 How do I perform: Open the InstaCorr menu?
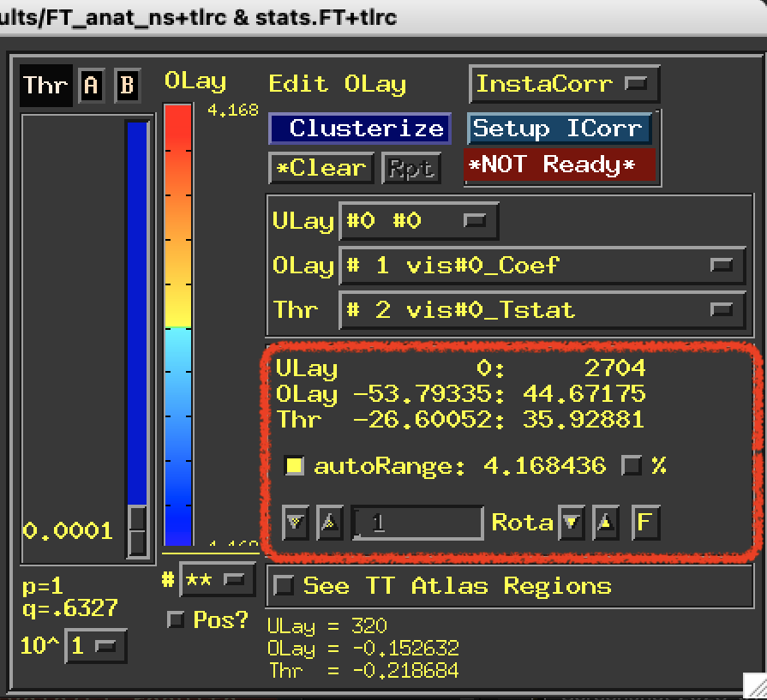pyautogui.click(x=564, y=84)
